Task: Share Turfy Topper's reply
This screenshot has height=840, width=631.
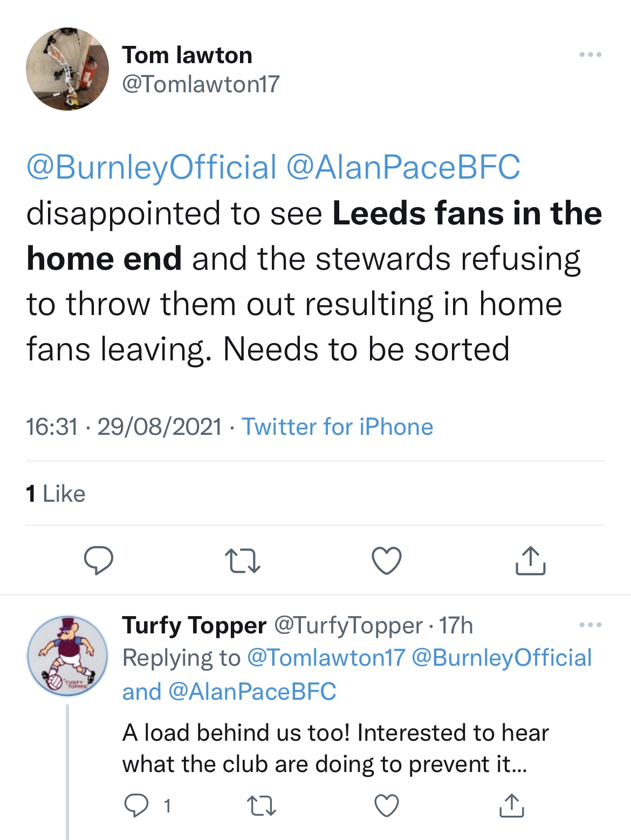Action: [x=511, y=805]
